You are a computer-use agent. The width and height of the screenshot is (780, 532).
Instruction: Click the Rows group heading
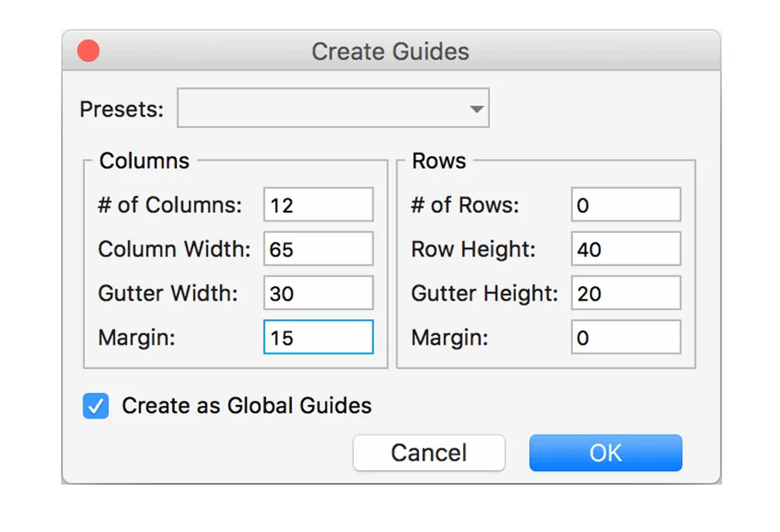[439, 161]
